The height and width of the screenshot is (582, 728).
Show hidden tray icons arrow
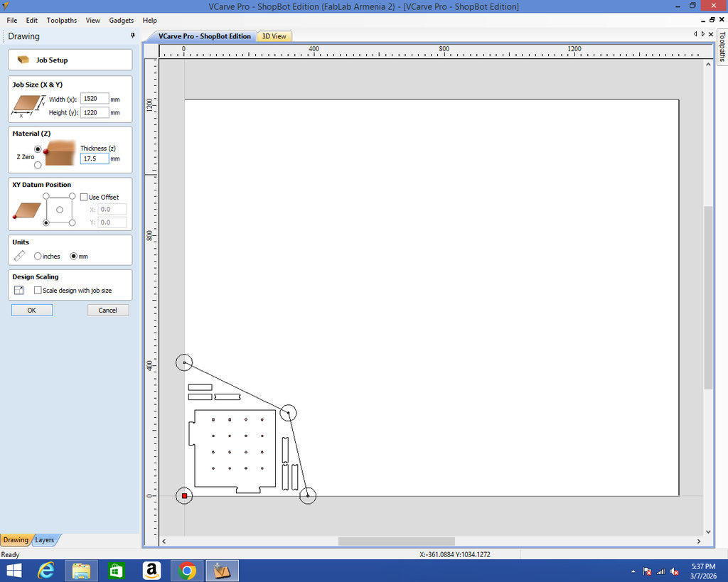pos(633,571)
